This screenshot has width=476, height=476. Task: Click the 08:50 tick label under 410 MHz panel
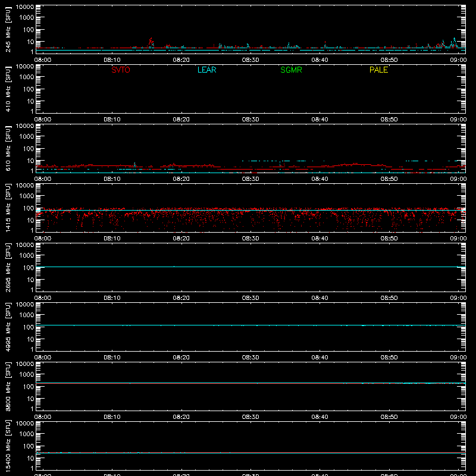(x=389, y=120)
